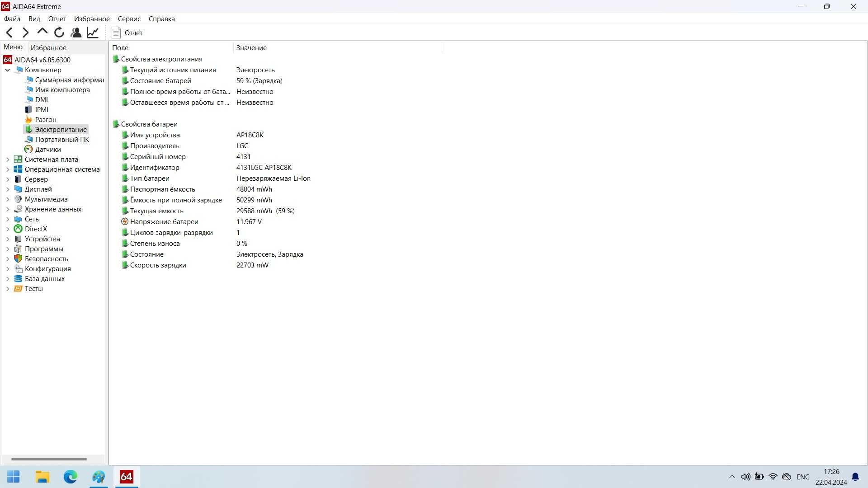
Task: Open File Explorer from the taskbar
Action: 42,477
